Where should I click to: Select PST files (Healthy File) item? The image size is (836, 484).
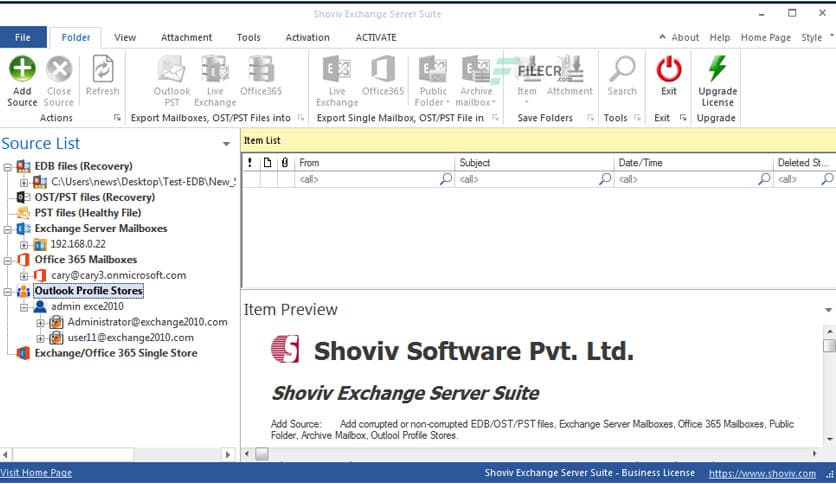pos(88,213)
